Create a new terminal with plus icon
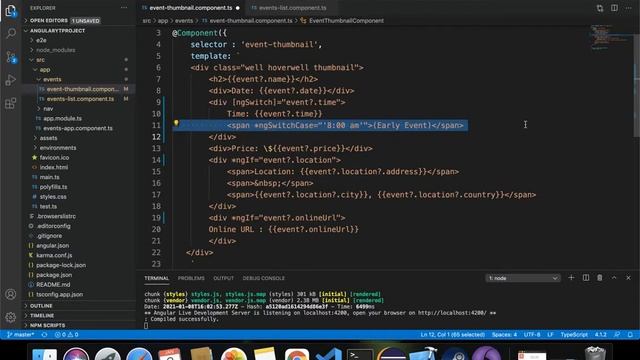 (x=571, y=278)
